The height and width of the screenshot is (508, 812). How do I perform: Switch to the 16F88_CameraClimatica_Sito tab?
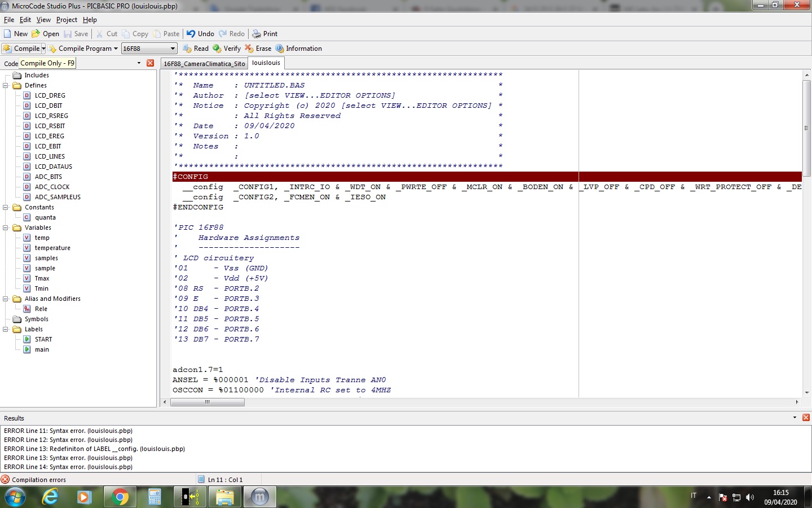point(204,64)
